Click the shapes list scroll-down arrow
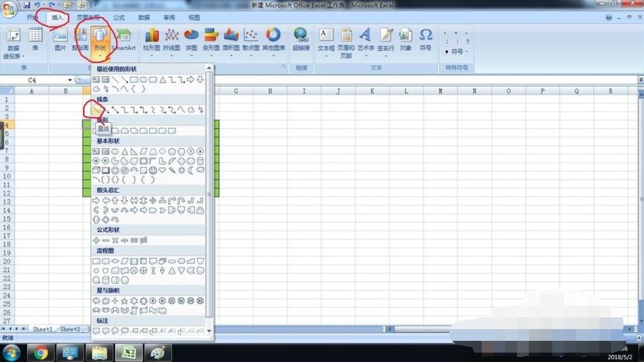The width and height of the screenshot is (644, 362). click(209, 331)
